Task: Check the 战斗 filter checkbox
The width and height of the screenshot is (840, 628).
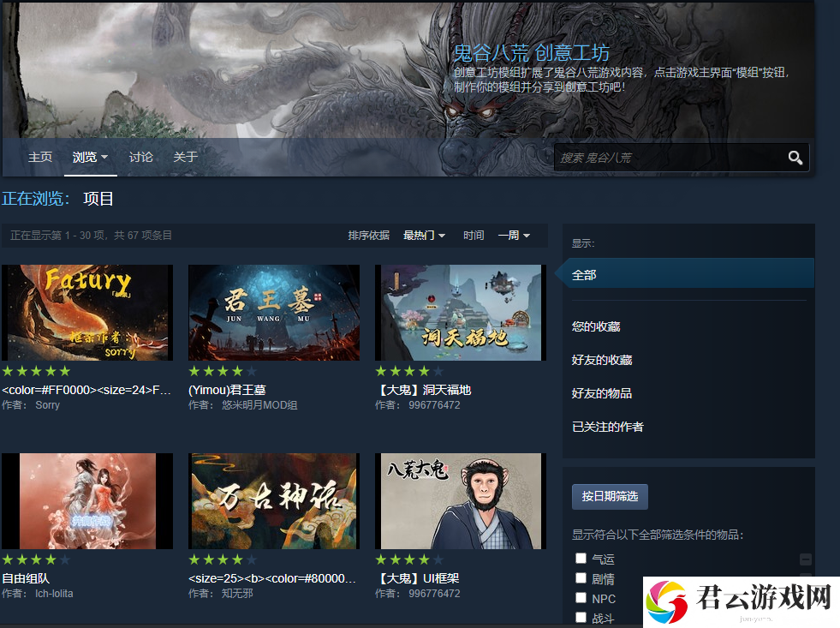Action: point(581,617)
